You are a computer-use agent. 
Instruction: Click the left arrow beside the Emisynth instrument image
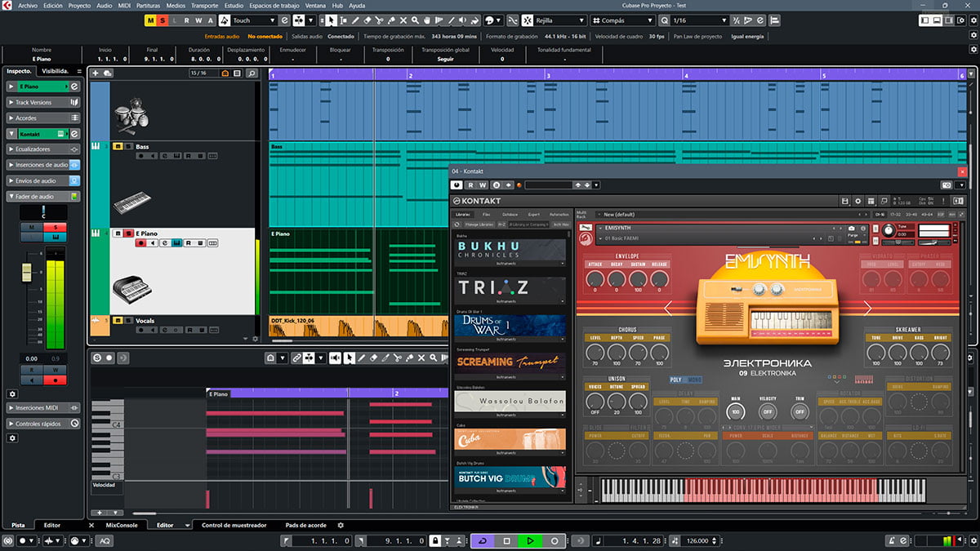pos(669,308)
